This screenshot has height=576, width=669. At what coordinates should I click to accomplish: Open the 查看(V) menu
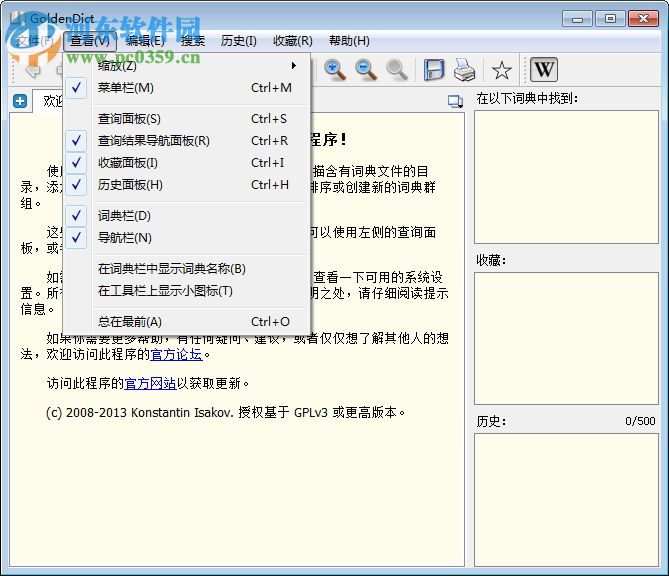(x=90, y=41)
